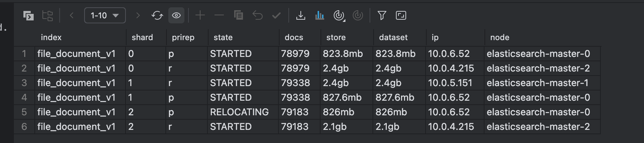Clone the selected row with the copy icon

(x=239, y=15)
